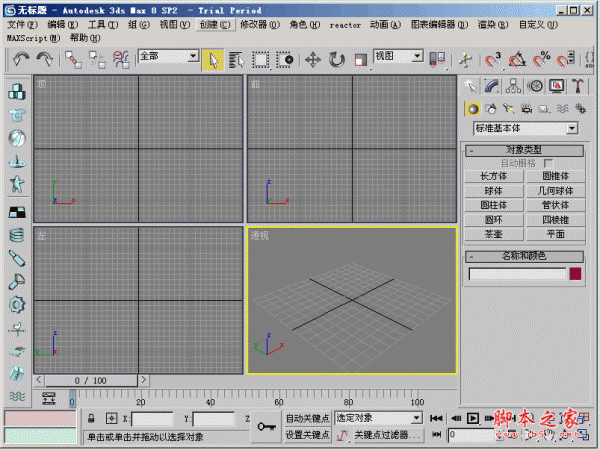The height and width of the screenshot is (450, 600).
Task: Open Select by Name list icon
Action: pyautogui.click(x=236, y=60)
